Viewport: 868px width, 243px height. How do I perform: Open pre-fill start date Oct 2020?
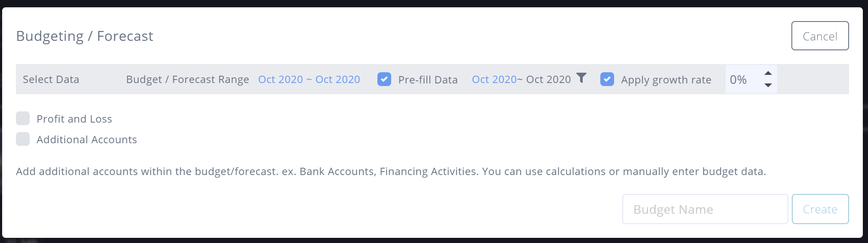[x=494, y=80]
